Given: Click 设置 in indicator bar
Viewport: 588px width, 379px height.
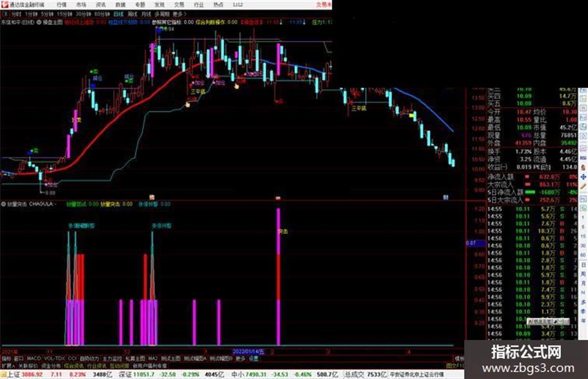Looking at the screenshot, I should [253, 358].
